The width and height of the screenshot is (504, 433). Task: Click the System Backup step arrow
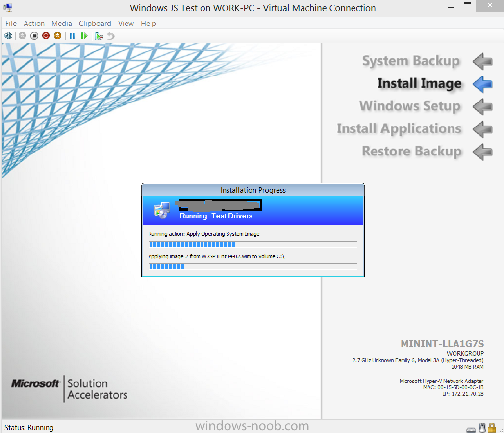click(482, 61)
